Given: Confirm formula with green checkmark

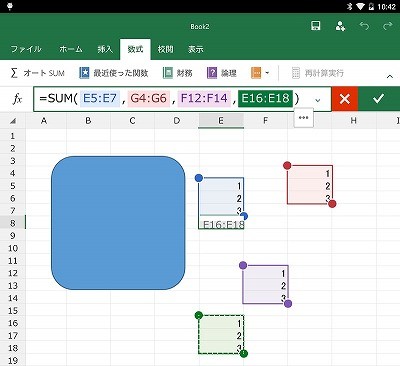Looking at the screenshot, I should pyautogui.click(x=379, y=99).
